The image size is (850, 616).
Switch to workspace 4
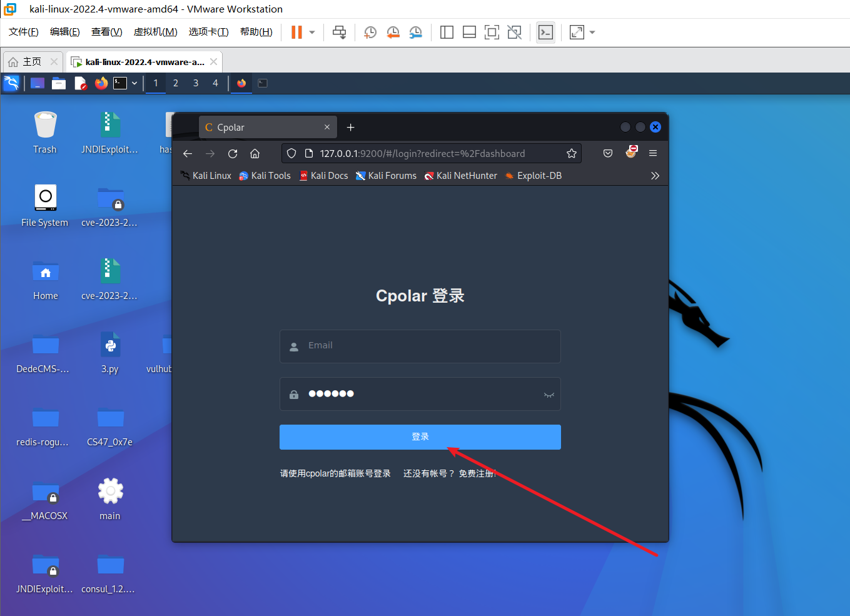(x=216, y=83)
